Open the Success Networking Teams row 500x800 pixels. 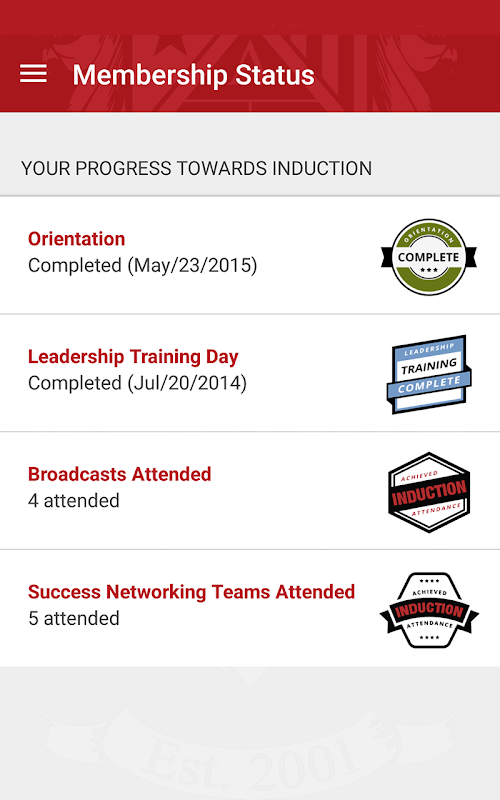click(250, 608)
